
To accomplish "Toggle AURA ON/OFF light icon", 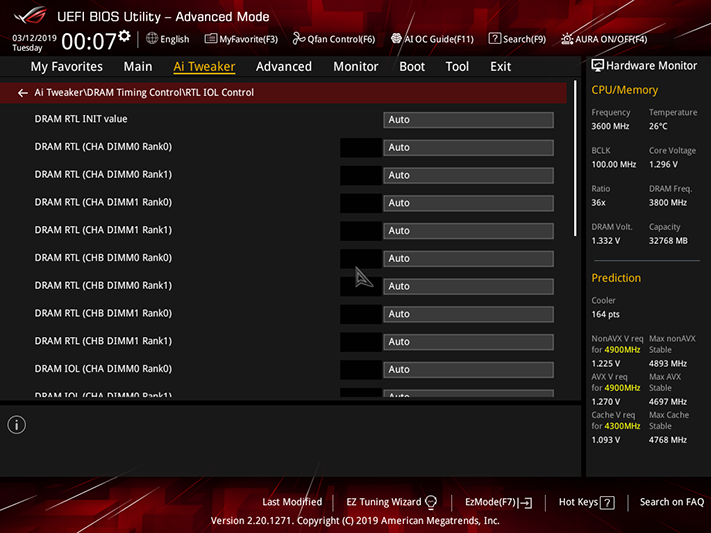I will click(567, 39).
